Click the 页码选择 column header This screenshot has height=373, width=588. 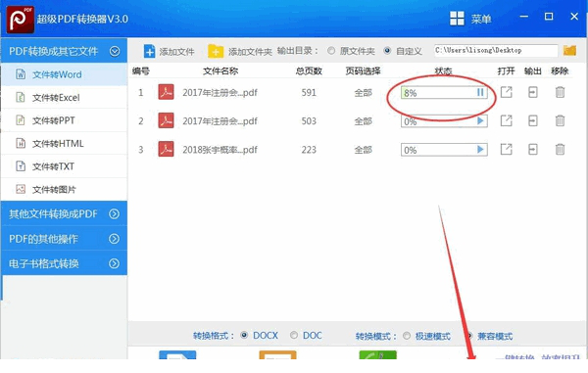click(x=363, y=70)
